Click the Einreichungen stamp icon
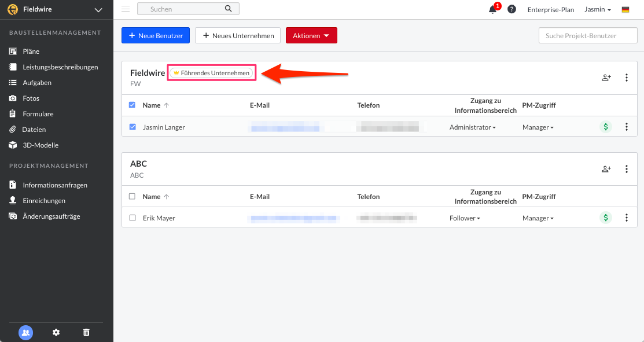The image size is (644, 342). tap(13, 200)
